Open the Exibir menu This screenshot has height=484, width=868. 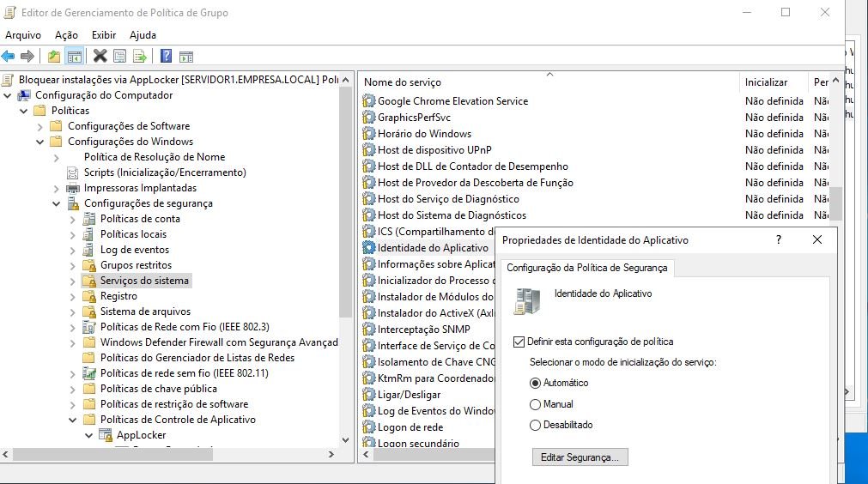click(x=104, y=35)
